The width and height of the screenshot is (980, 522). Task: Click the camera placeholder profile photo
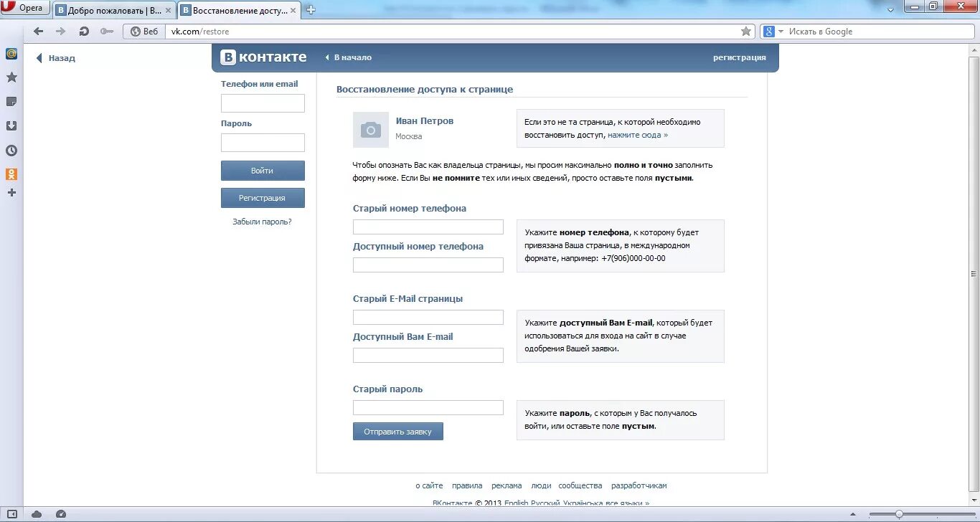[x=371, y=130]
